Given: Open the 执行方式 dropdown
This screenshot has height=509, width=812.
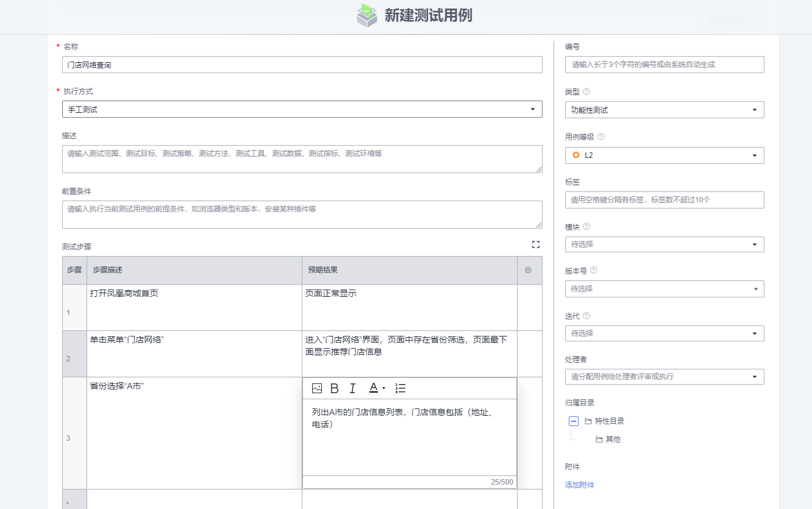Looking at the screenshot, I should point(302,109).
